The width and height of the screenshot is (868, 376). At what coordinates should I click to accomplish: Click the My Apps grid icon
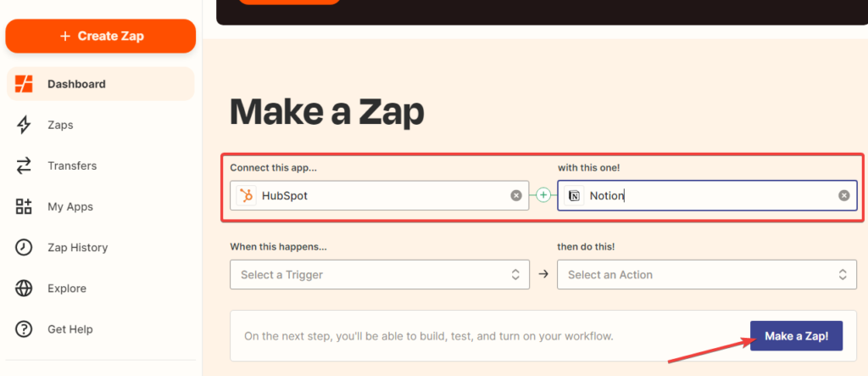point(25,206)
